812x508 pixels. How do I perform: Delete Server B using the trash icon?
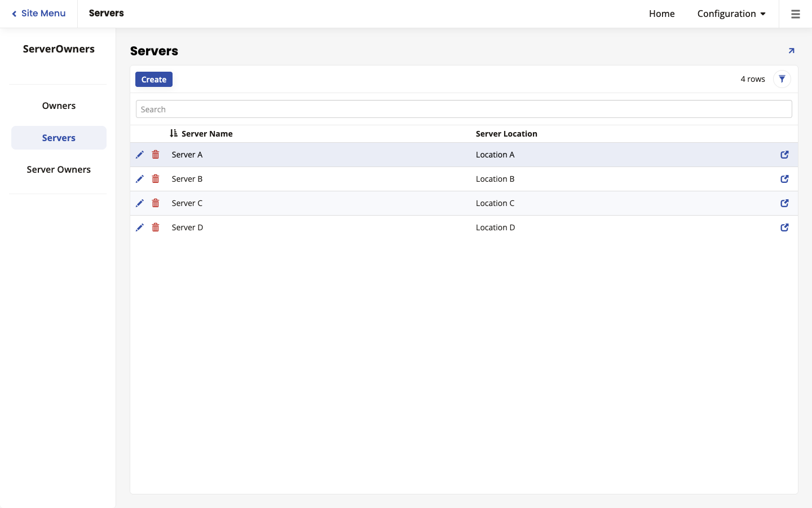(x=156, y=179)
